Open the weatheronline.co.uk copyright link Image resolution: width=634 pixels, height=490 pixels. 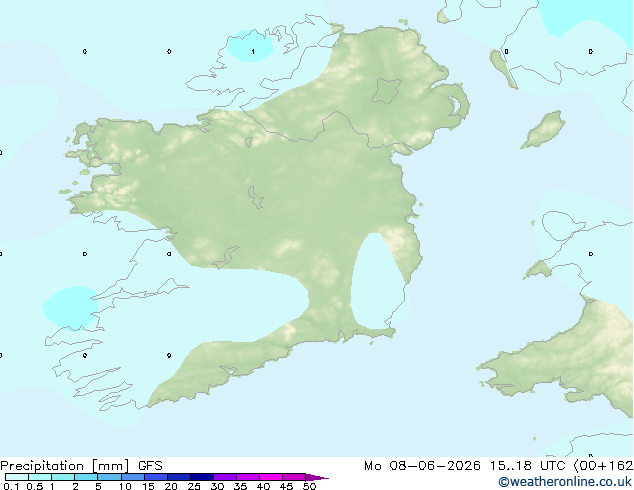(x=565, y=482)
